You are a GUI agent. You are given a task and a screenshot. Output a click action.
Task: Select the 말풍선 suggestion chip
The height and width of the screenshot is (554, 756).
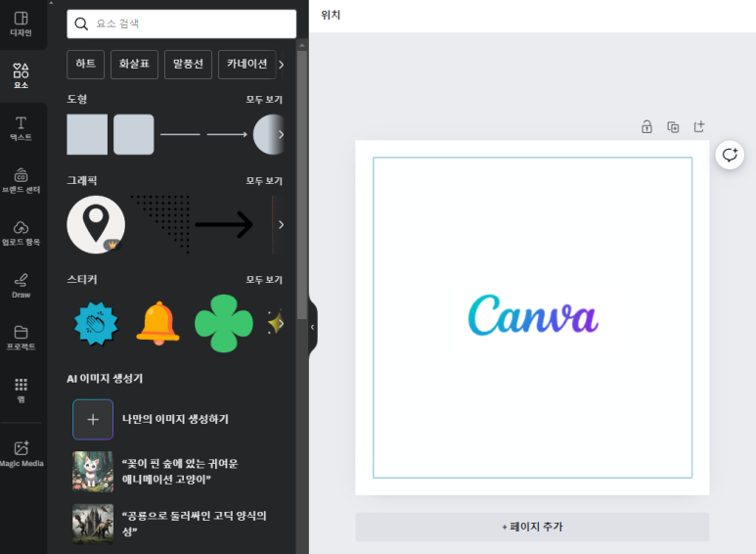click(x=188, y=65)
